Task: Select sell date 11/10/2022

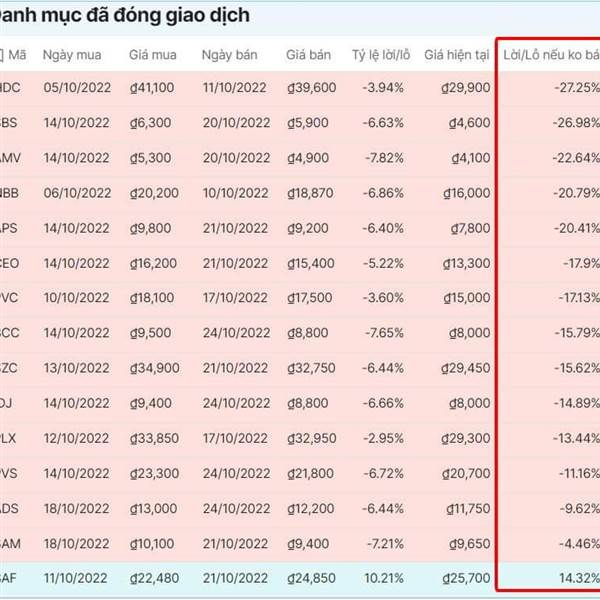Action: [234, 88]
